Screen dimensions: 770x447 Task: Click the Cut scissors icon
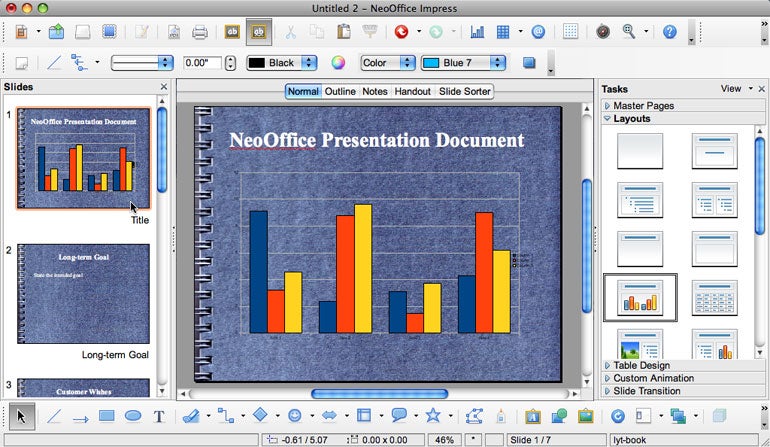click(x=290, y=32)
